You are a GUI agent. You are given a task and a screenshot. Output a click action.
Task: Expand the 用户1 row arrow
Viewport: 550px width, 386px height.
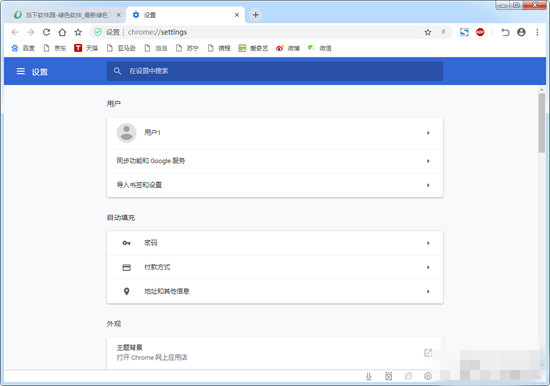coord(428,133)
